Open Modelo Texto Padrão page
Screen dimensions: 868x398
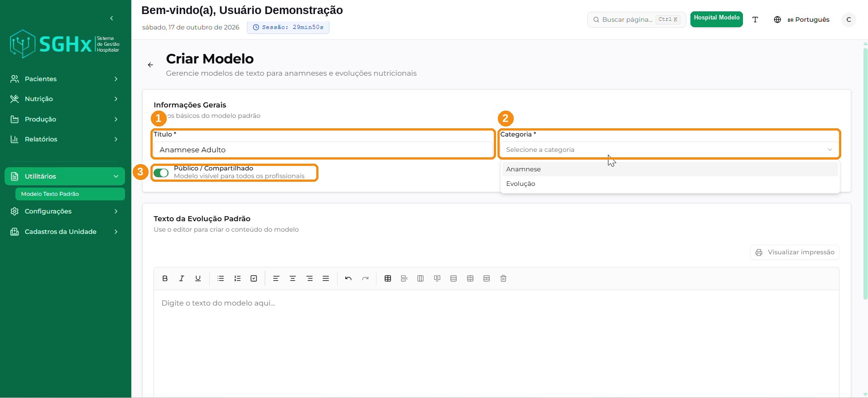click(x=70, y=194)
